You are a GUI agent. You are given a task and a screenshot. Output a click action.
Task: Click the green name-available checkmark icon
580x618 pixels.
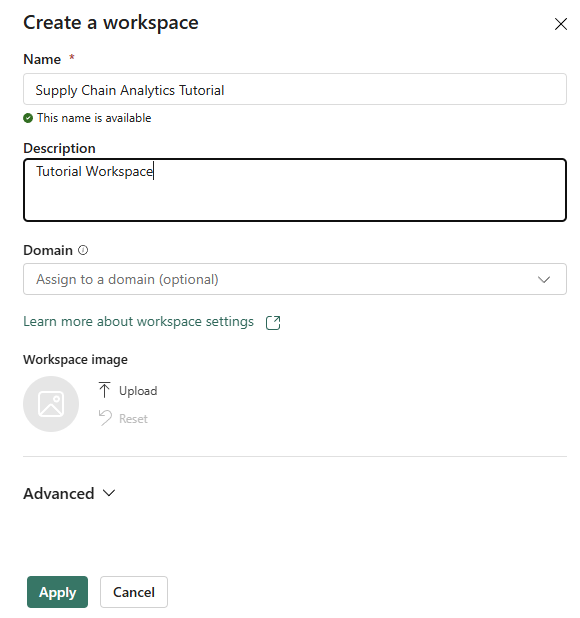(28, 118)
